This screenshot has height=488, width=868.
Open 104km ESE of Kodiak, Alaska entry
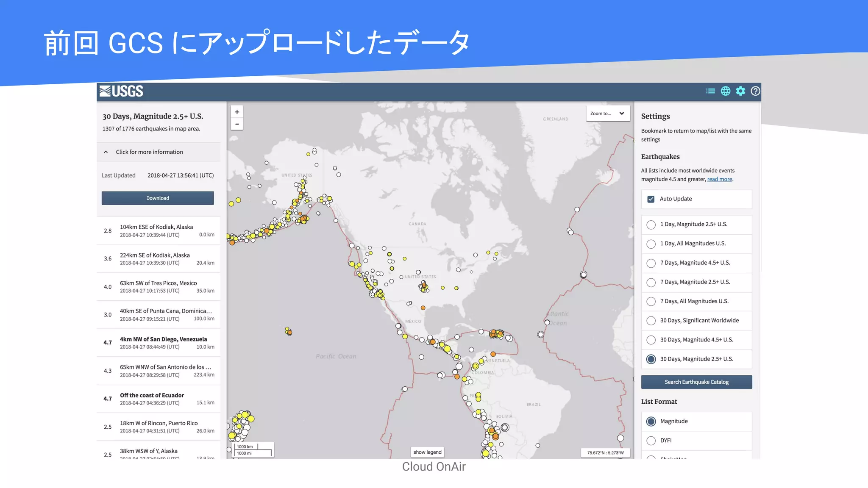[159, 231]
